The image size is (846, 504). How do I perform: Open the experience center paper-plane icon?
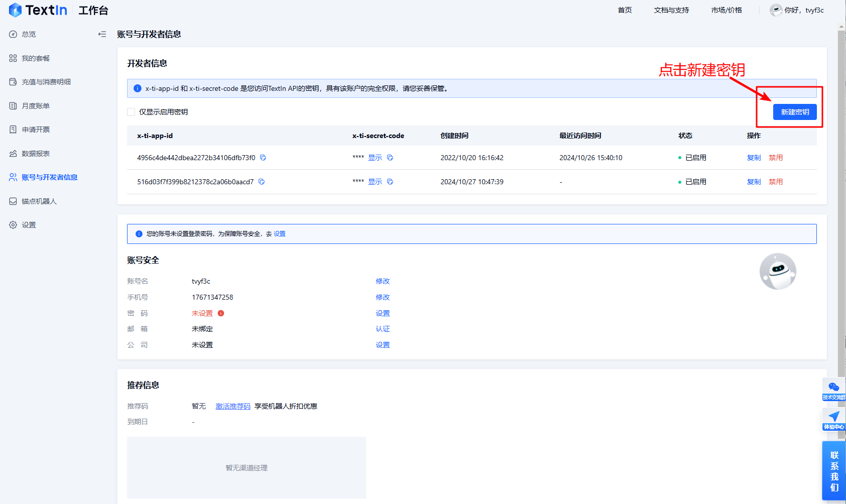pos(833,419)
